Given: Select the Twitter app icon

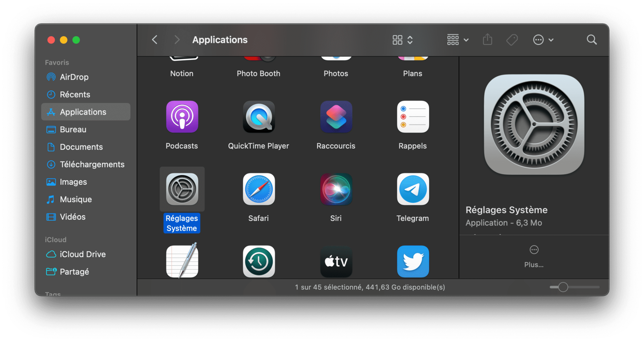Looking at the screenshot, I should (413, 262).
